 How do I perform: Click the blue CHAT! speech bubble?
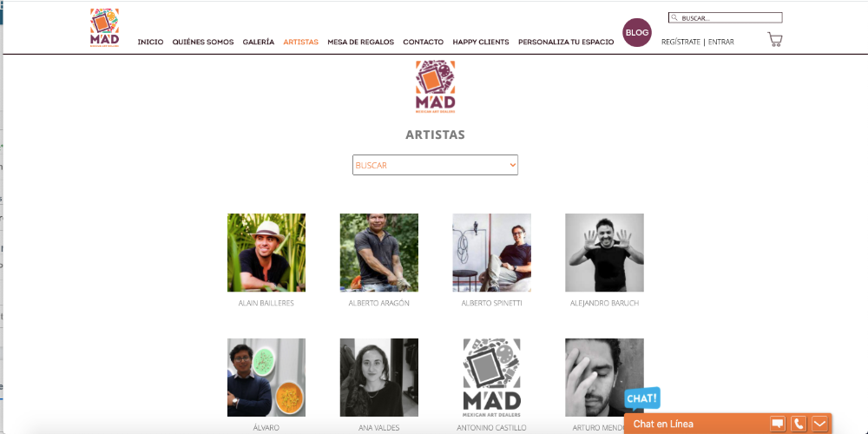coord(642,398)
